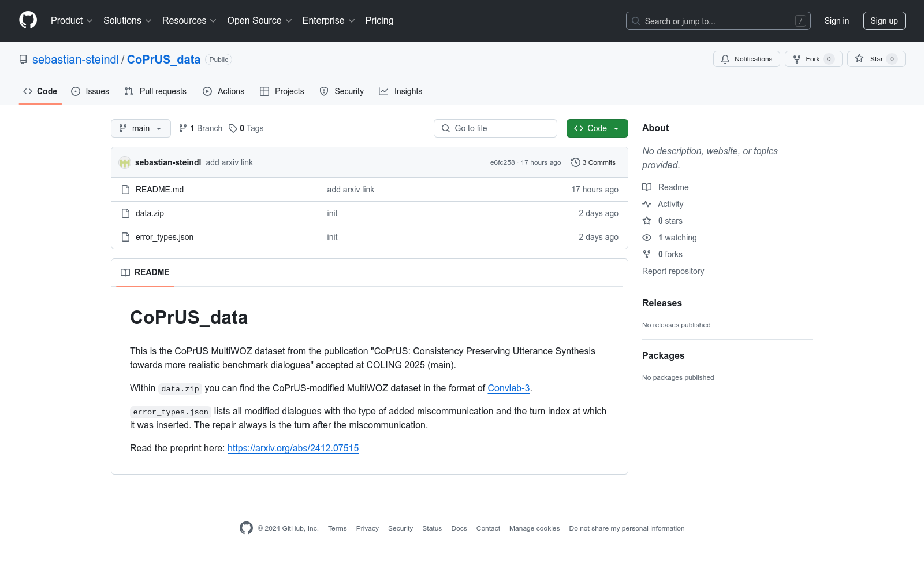Image resolution: width=924 pixels, height=578 pixels.
Task: Open the main branch selector
Action: pos(141,128)
